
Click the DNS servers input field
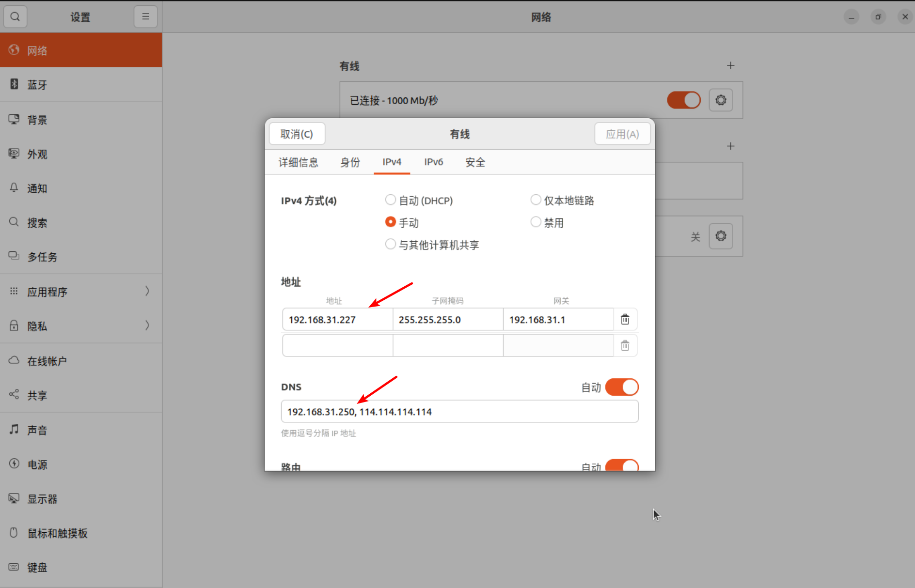[x=460, y=411]
